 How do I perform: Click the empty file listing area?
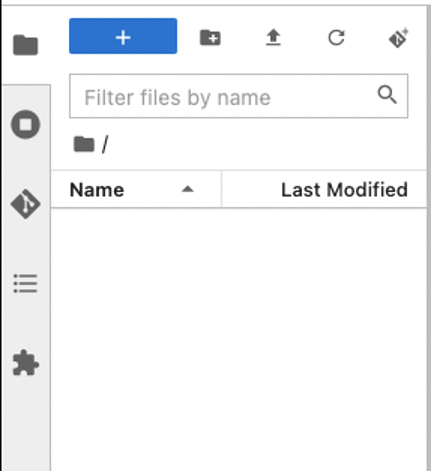click(x=239, y=339)
